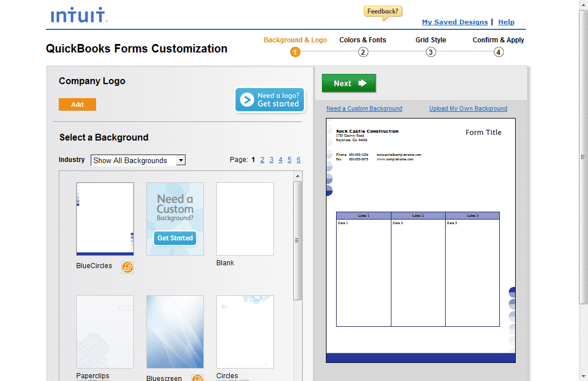The height and width of the screenshot is (381, 588).
Task: Go to Colors & Fonts step
Action: coord(363,40)
